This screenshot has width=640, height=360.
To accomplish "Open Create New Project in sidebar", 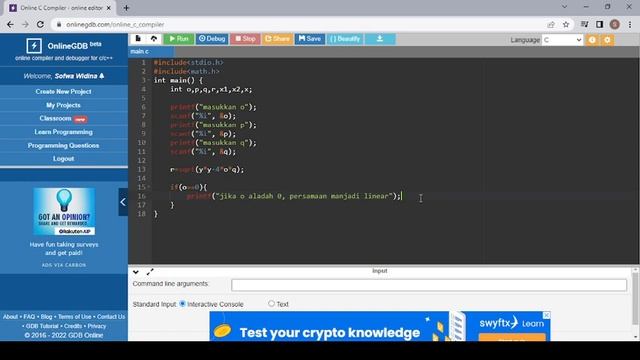I will tap(63, 91).
